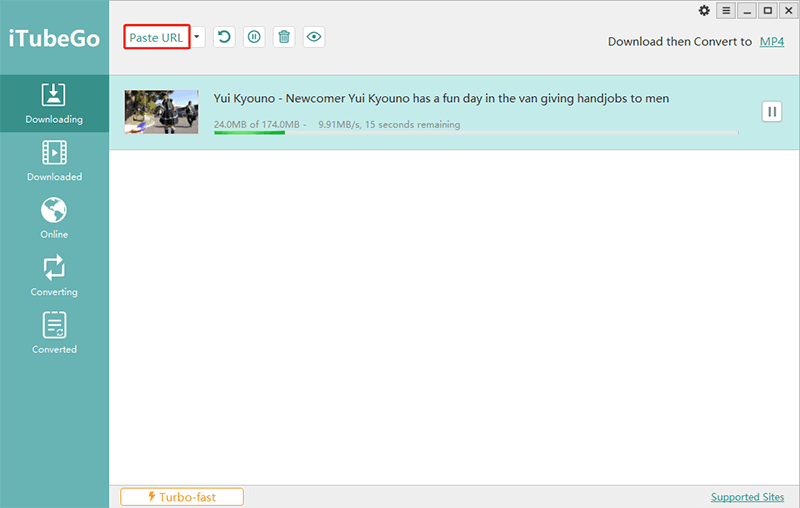Open the Online browser section

point(54,218)
